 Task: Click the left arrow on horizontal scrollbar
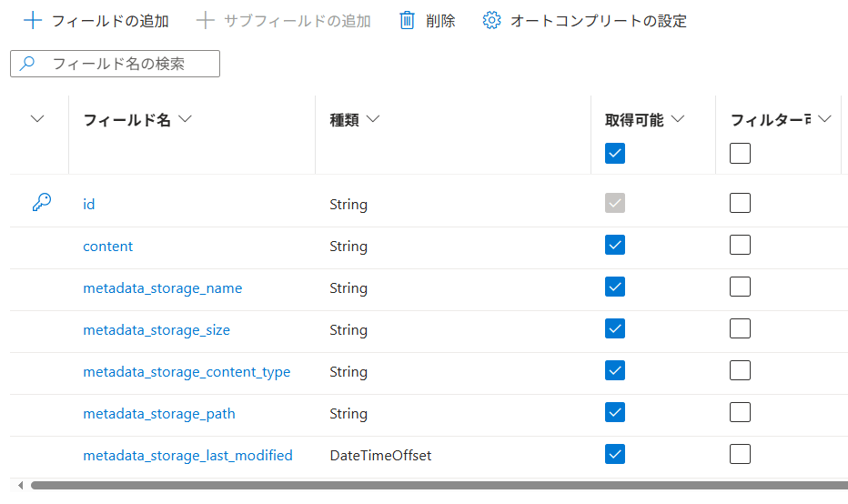pos(20,485)
